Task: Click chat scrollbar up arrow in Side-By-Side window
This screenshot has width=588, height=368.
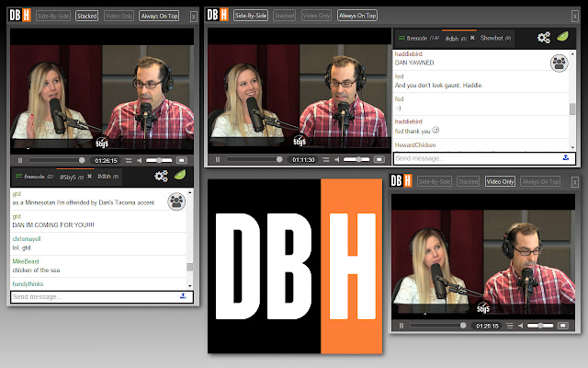Action: click(572, 54)
